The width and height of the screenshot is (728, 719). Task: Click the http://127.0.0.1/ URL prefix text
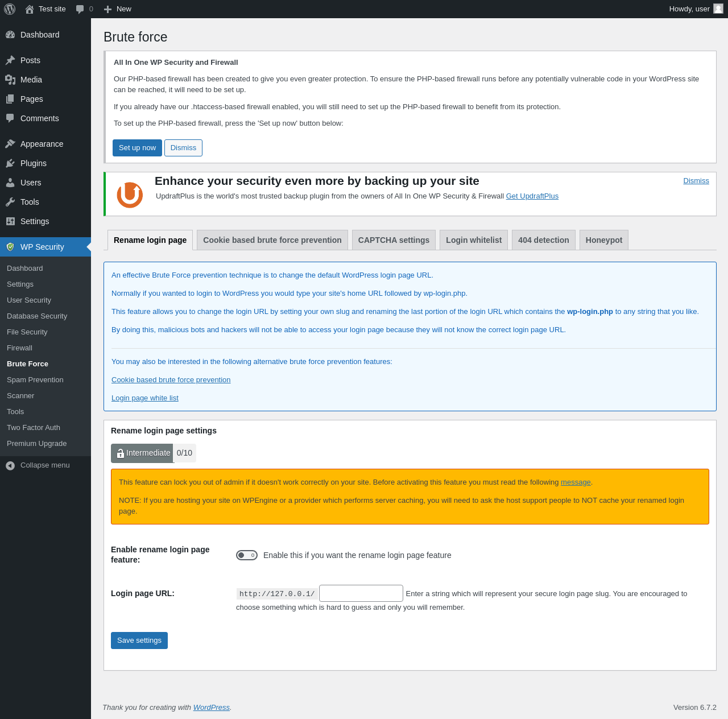click(x=277, y=594)
